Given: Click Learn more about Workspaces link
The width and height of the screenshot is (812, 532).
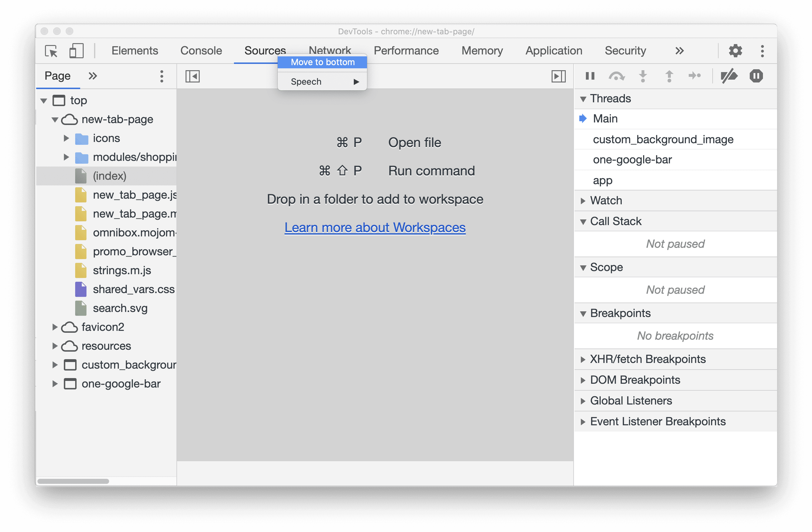Looking at the screenshot, I should [375, 227].
